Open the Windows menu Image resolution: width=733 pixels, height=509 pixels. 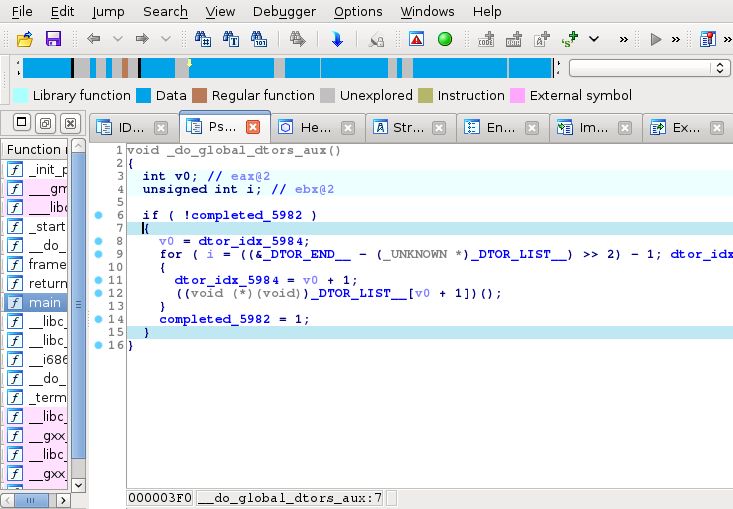click(x=427, y=11)
